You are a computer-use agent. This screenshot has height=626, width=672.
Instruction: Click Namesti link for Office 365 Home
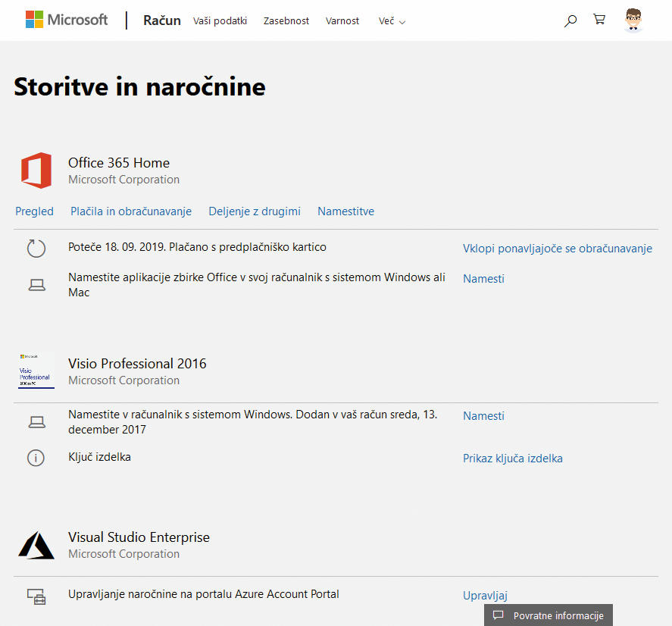483,279
